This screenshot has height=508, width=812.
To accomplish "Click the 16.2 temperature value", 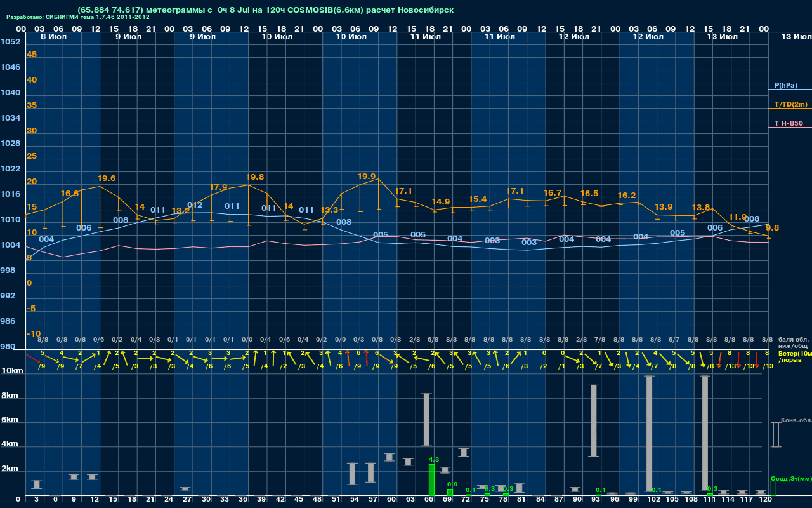I will (627, 196).
